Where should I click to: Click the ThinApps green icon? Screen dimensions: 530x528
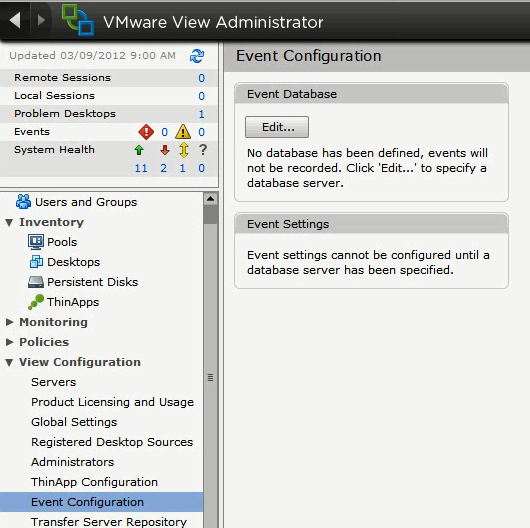tap(36, 302)
